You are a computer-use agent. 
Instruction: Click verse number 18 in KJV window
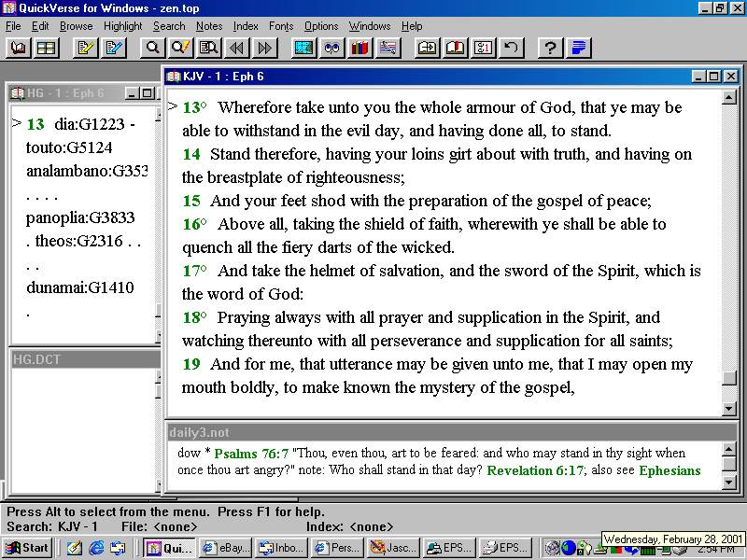point(191,317)
